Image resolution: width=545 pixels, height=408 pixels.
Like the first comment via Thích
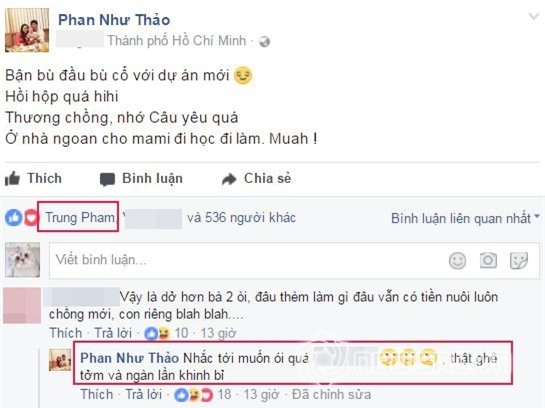point(65,333)
